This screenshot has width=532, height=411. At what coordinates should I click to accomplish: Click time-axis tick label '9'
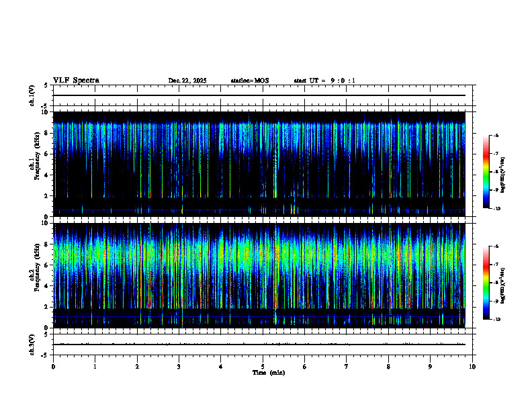coord(430,367)
